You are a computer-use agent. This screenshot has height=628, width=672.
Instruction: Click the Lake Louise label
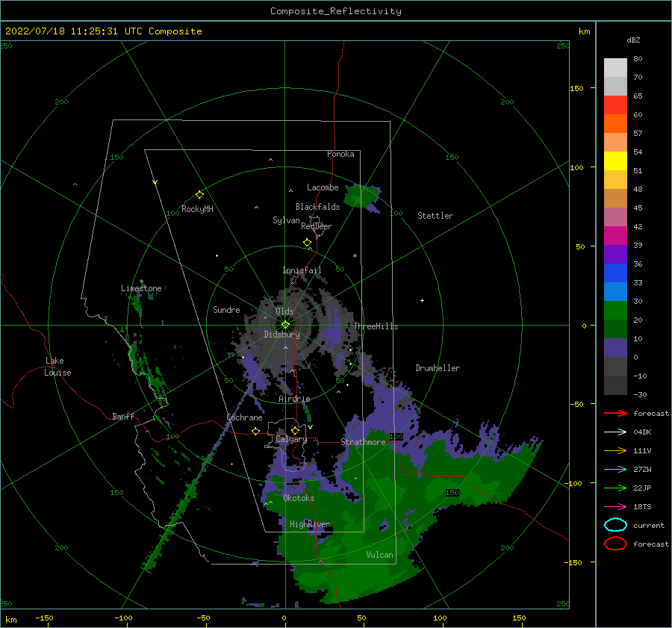click(57, 367)
